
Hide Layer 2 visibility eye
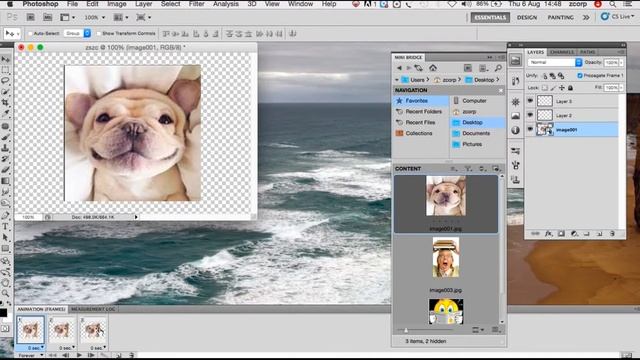(530, 115)
